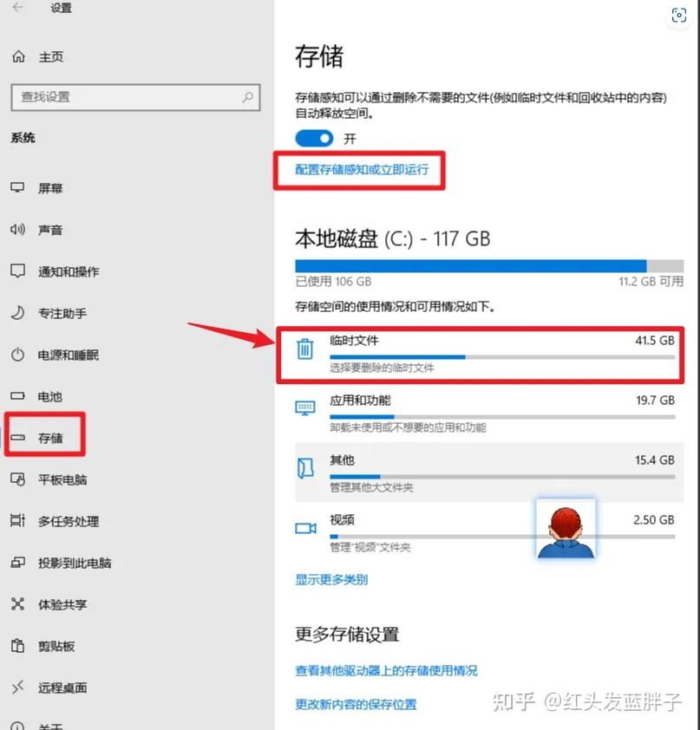Click the search magnifier icon in settings box
The height and width of the screenshot is (730, 700).
pyautogui.click(x=248, y=97)
